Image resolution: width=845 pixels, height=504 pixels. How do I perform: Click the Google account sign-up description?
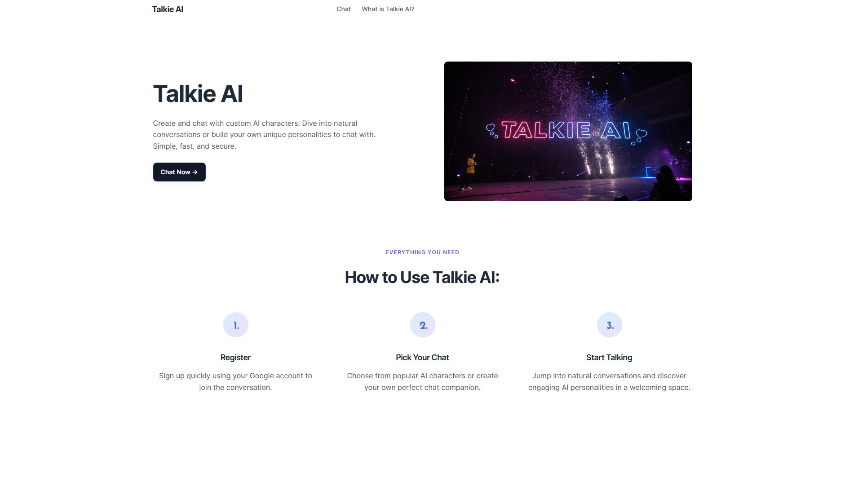coord(235,381)
